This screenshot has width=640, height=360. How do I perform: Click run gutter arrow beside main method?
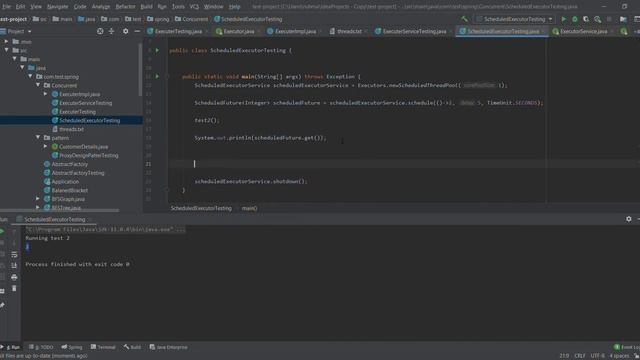[157, 76]
